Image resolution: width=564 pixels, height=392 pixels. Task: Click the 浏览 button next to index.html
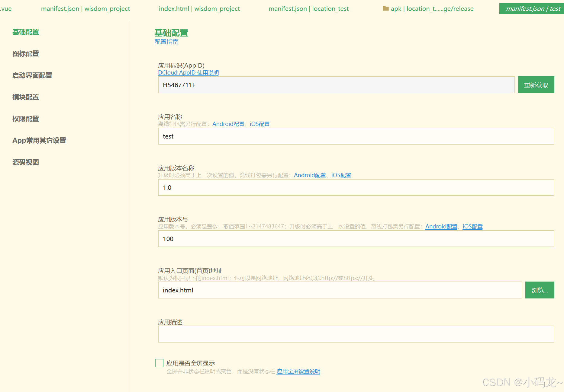point(540,290)
